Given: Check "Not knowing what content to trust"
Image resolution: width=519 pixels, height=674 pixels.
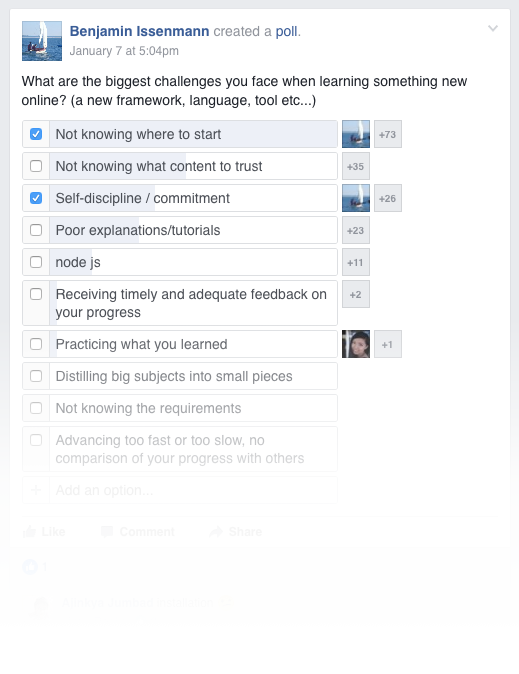Looking at the screenshot, I should [36, 166].
